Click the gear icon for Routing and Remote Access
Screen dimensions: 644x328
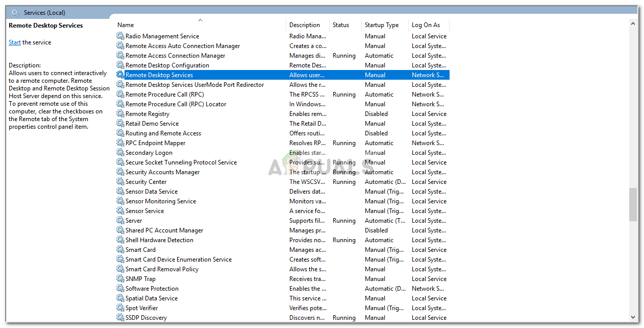[120, 133]
